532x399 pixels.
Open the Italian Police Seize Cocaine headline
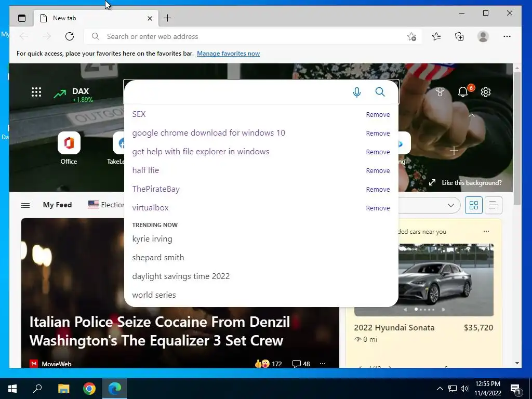(x=160, y=331)
